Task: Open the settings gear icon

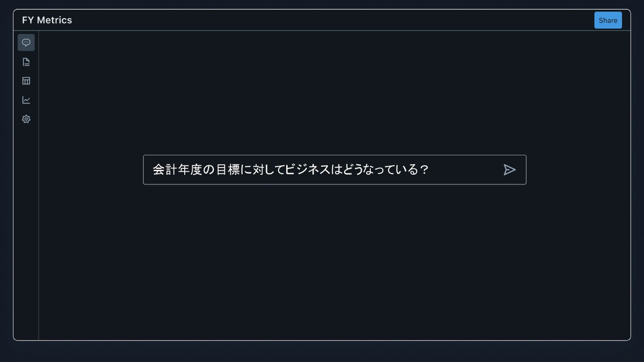Action: pos(26,119)
